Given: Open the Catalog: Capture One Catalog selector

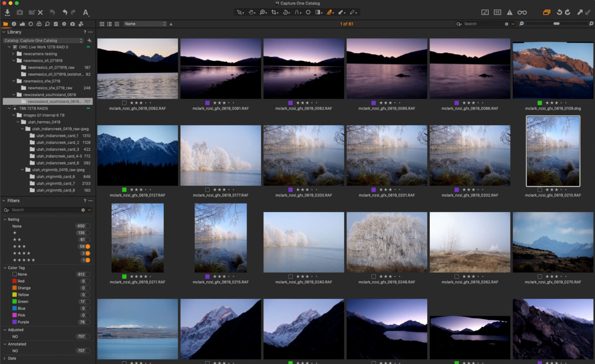Looking at the screenshot, I should [42, 40].
